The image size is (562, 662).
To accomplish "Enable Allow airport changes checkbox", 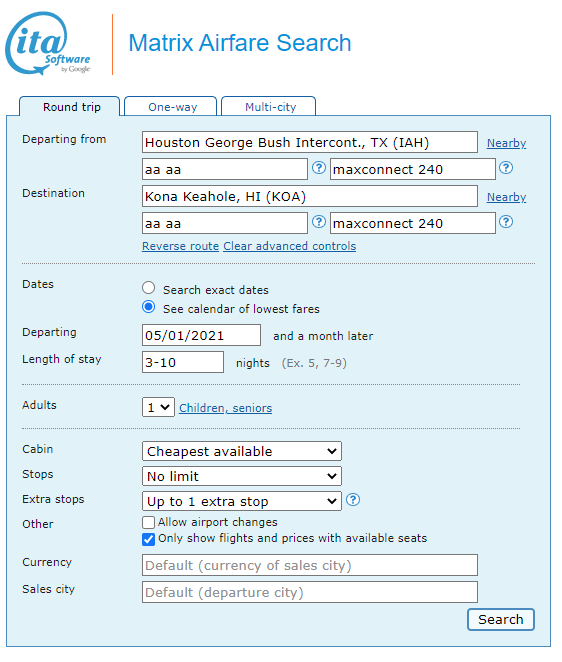I will [148, 523].
